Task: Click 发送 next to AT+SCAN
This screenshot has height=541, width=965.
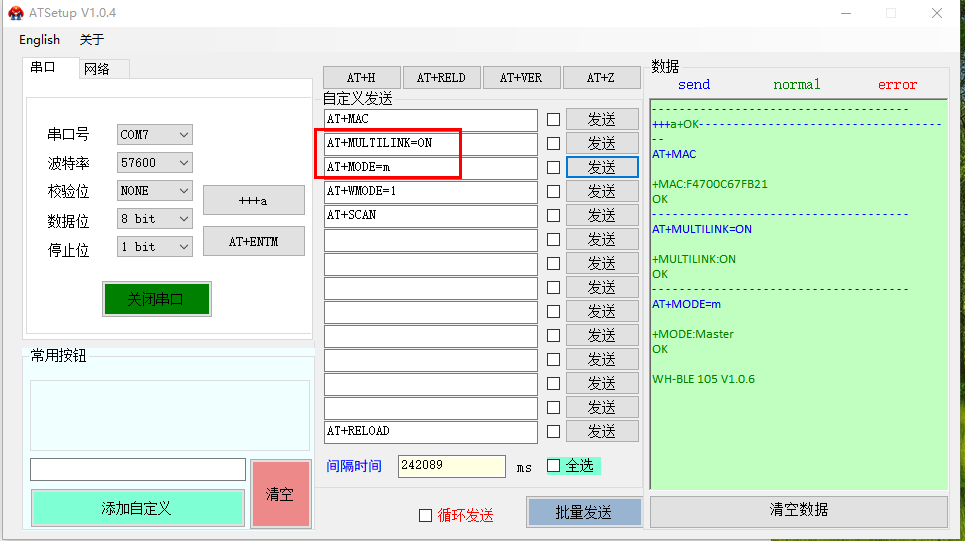Action: 602,215
